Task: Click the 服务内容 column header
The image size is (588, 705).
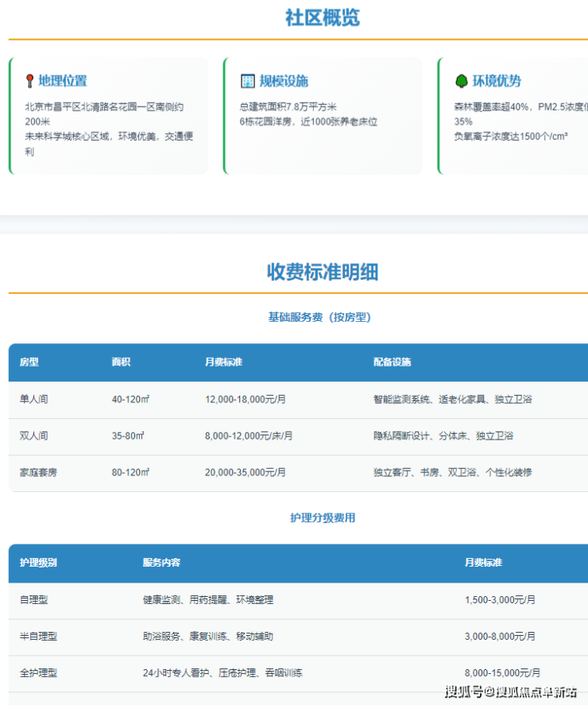Action: (x=161, y=563)
